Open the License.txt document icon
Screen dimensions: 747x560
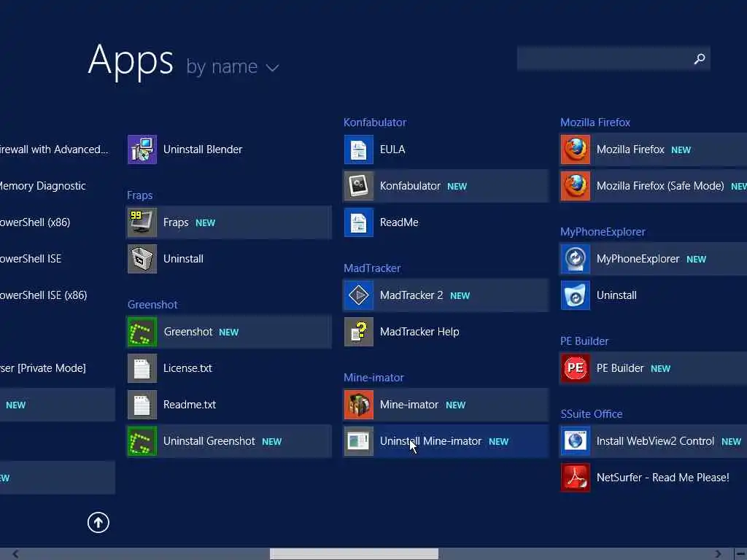142,368
